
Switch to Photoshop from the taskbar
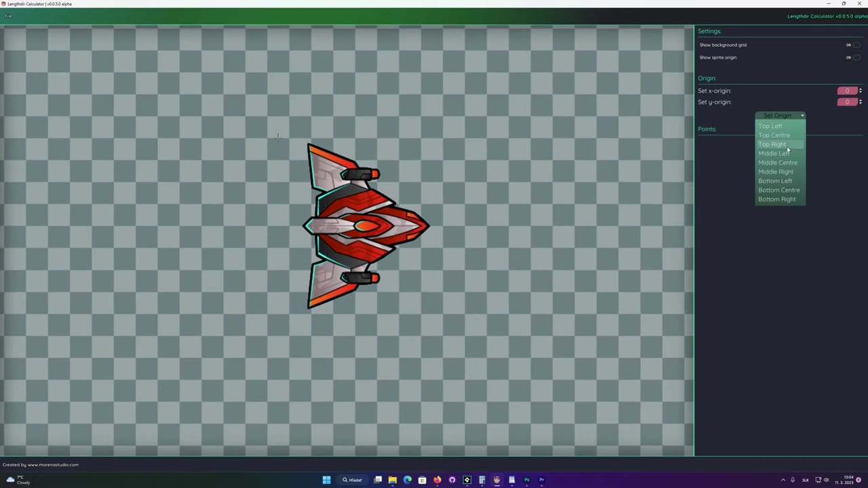click(527, 480)
